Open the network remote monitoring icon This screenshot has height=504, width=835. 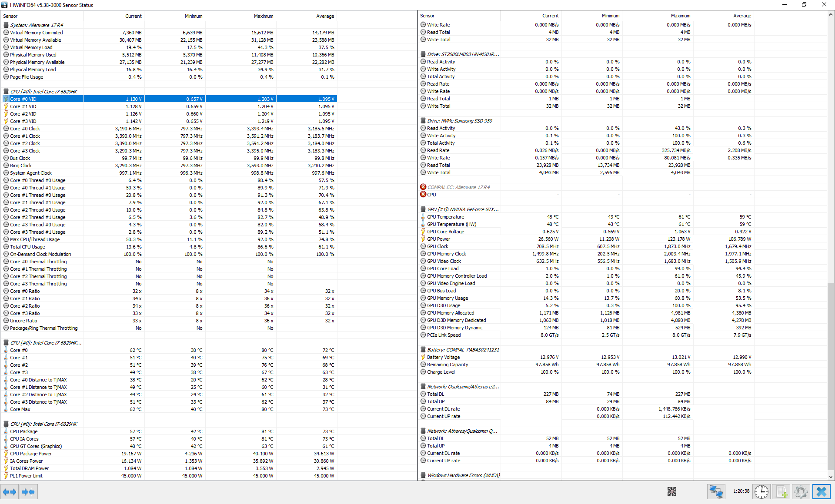(x=716, y=491)
